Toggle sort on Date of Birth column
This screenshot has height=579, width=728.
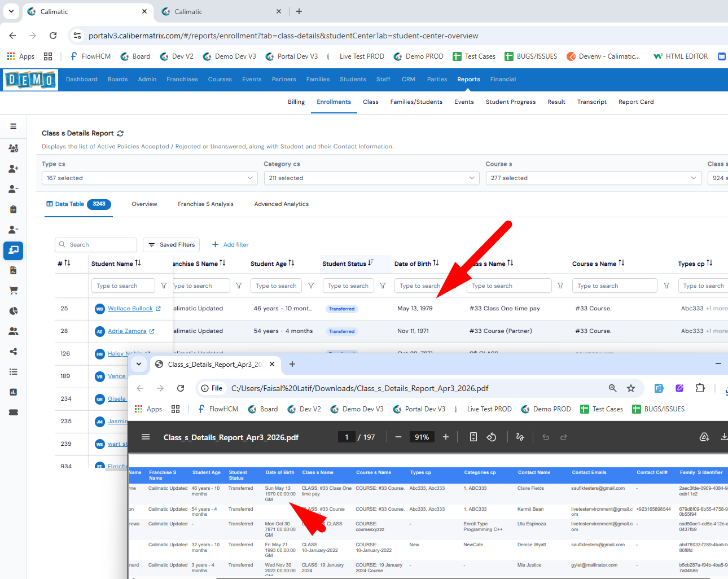pyautogui.click(x=436, y=264)
